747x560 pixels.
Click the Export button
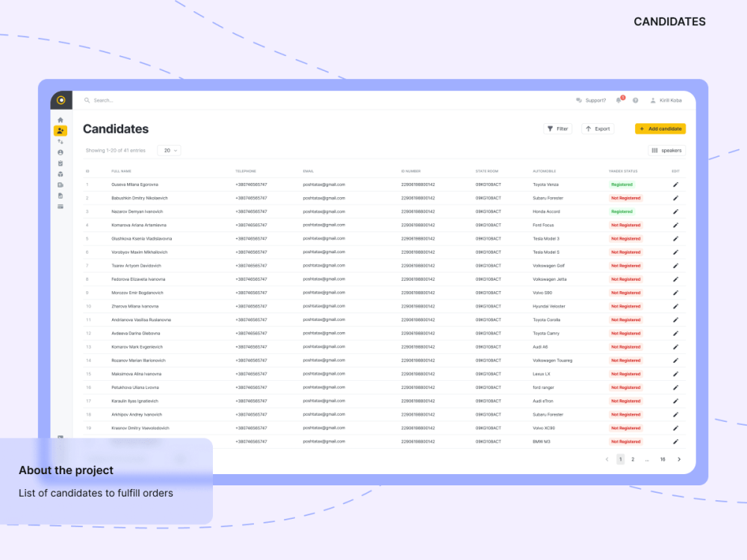click(598, 128)
